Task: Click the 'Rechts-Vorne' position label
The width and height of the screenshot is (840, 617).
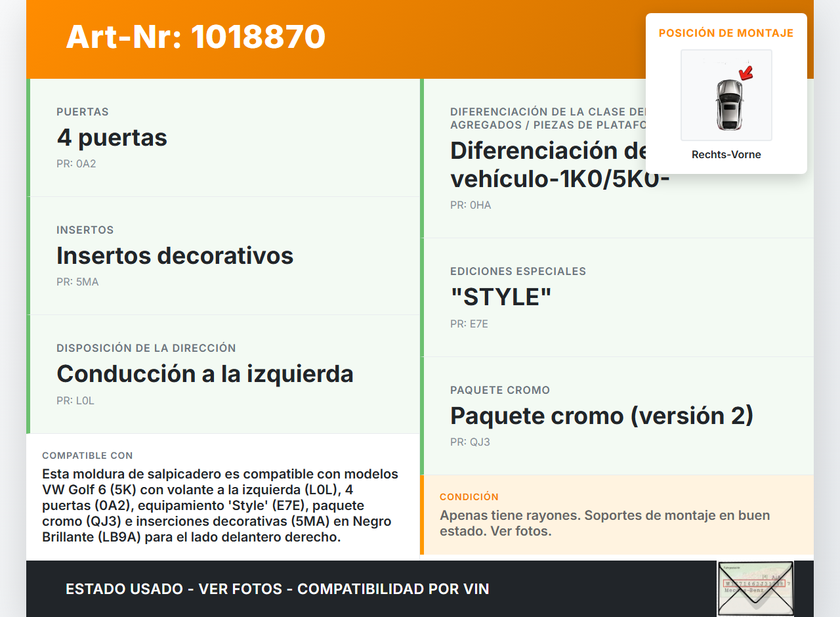Action: click(x=726, y=155)
